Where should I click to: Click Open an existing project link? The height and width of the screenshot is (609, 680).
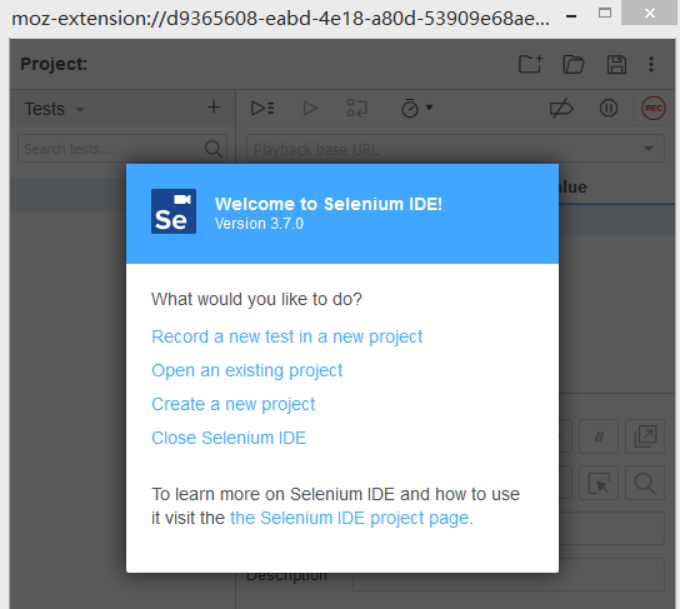click(x=247, y=371)
